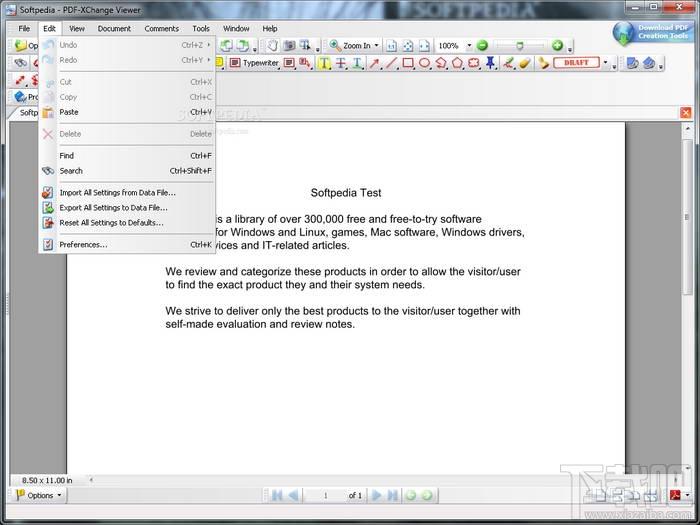Select the Rectangle drawing tool

(408, 63)
